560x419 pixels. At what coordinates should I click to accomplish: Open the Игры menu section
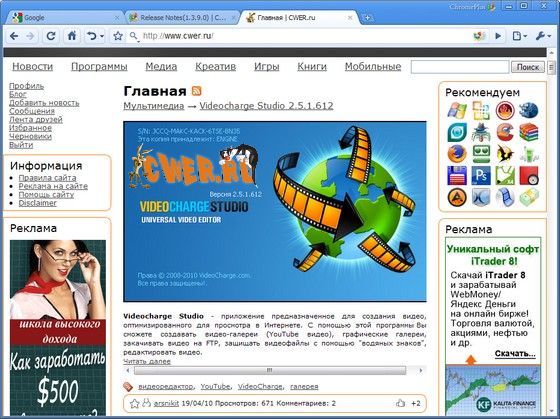click(x=267, y=66)
